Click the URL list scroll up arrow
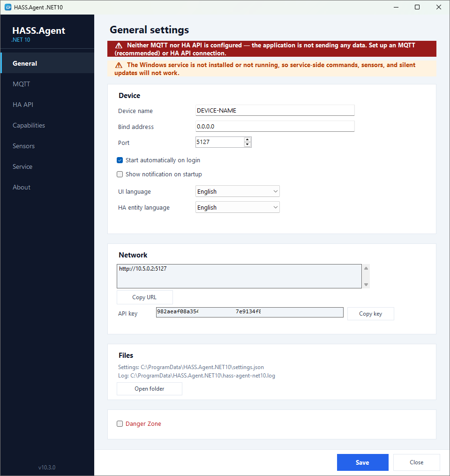 coord(366,268)
